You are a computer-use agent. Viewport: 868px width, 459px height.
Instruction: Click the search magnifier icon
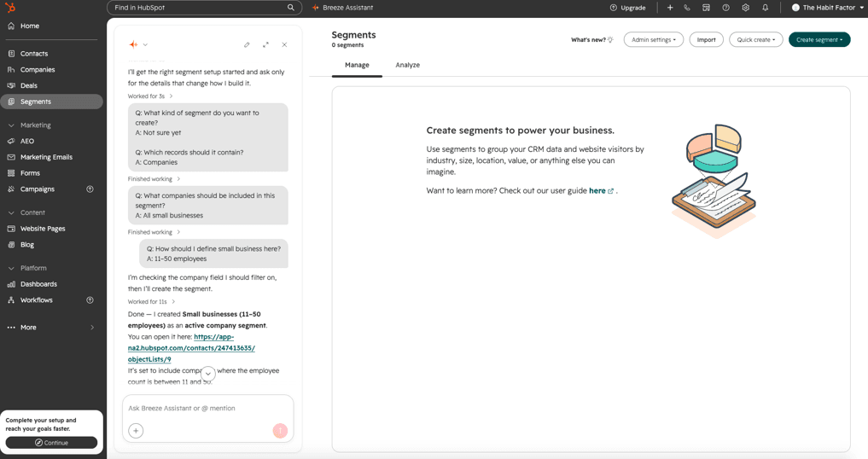click(x=291, y=8)
